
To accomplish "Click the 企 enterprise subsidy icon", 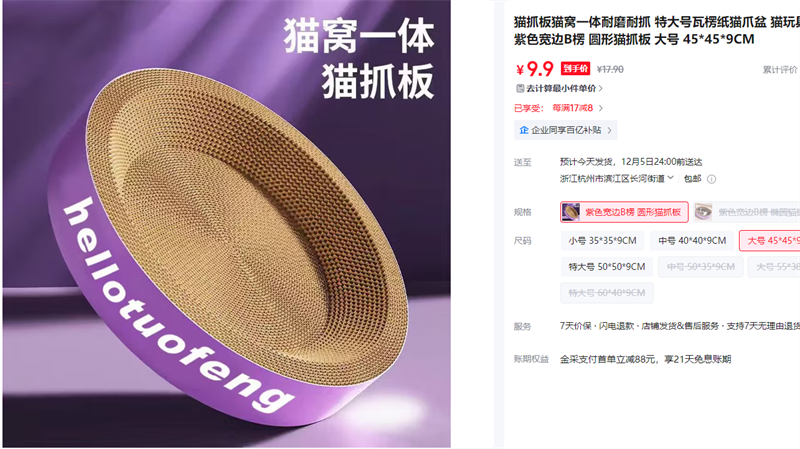I will coord(523,130).
